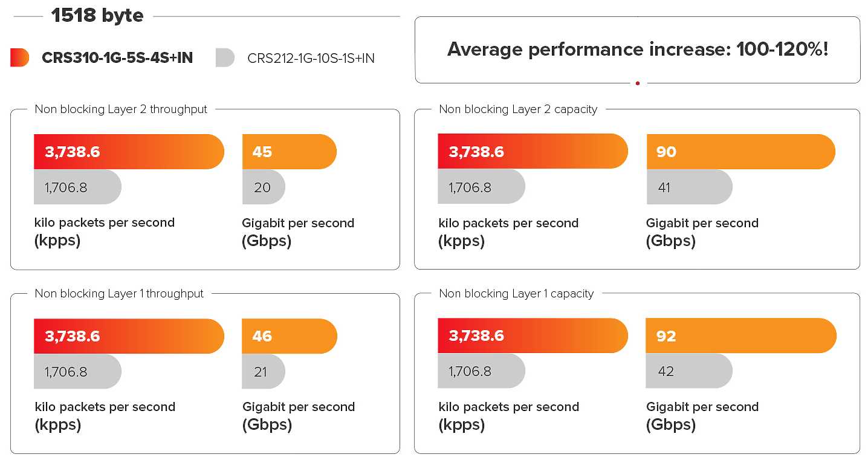Click the 3,738.6 bar in Layer 2 throughput
Screen dimensions: 868x460
click(x=129, y=152)
